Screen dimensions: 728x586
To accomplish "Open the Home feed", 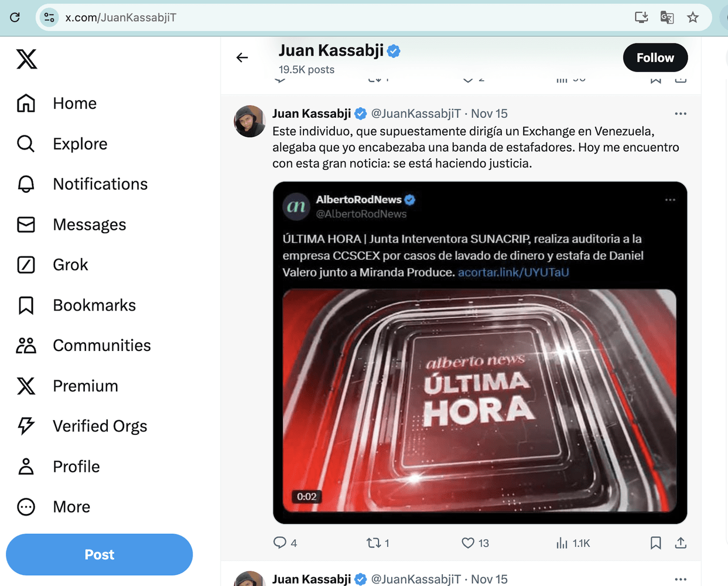I will coord(74,103).
